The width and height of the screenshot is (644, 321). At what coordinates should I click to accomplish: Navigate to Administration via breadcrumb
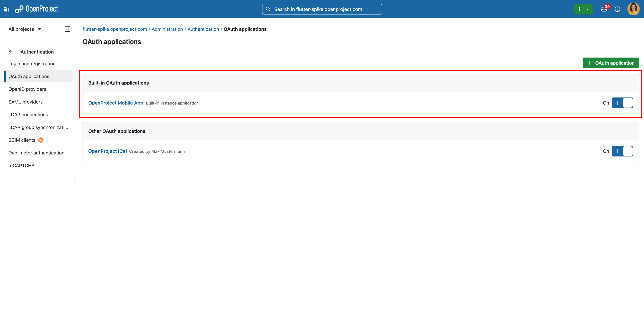(x=167, y=29)
